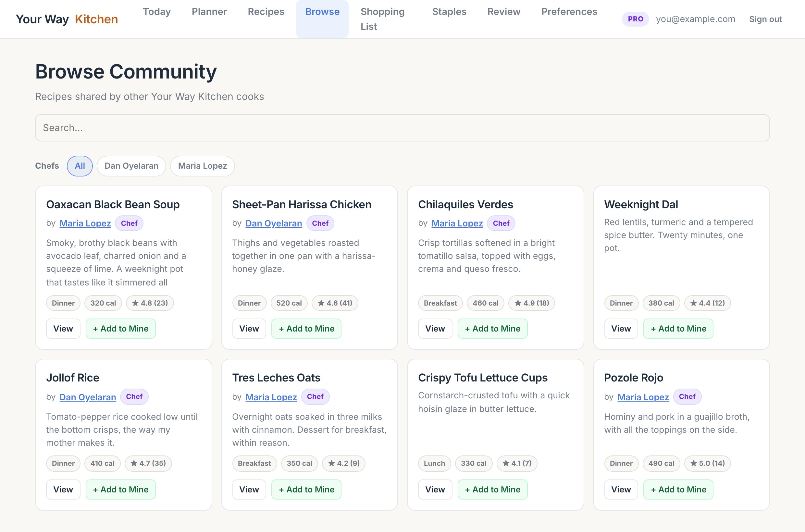Add Crispy Tofu Lettuce Cups to Mine

492,489
